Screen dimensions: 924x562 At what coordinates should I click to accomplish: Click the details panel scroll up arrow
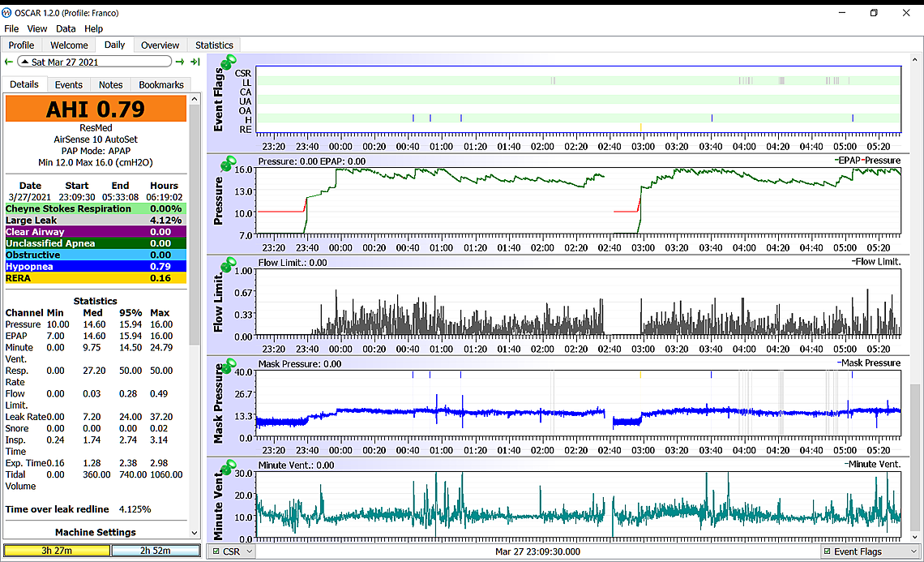(x=195, y=100)
